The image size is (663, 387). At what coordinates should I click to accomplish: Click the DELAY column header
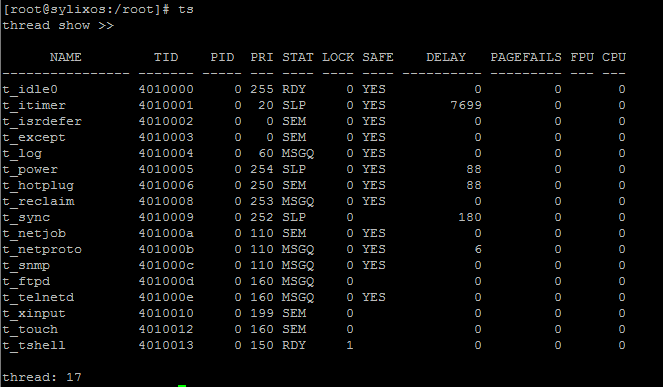pos(446,57)
